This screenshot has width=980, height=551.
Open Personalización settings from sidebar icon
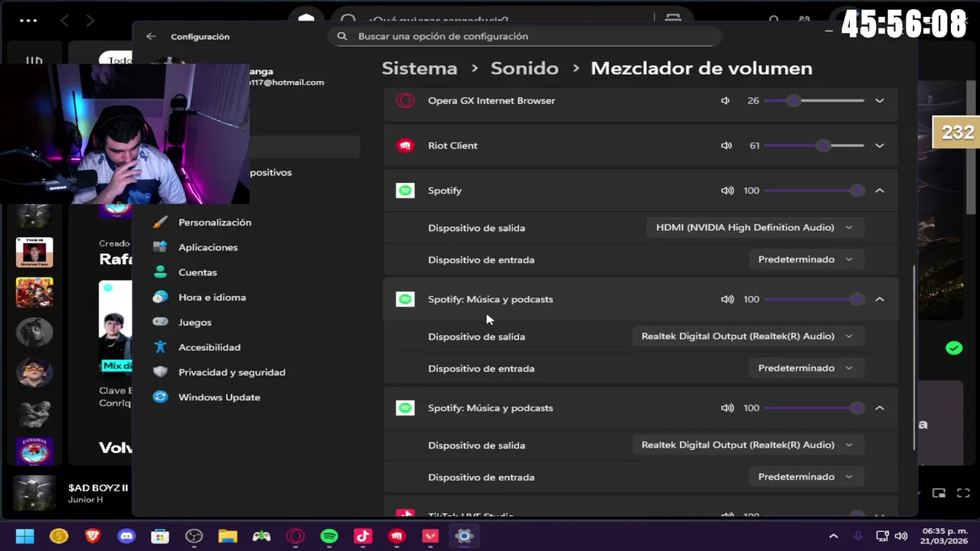pyautogui.click(x=160, y=222)
